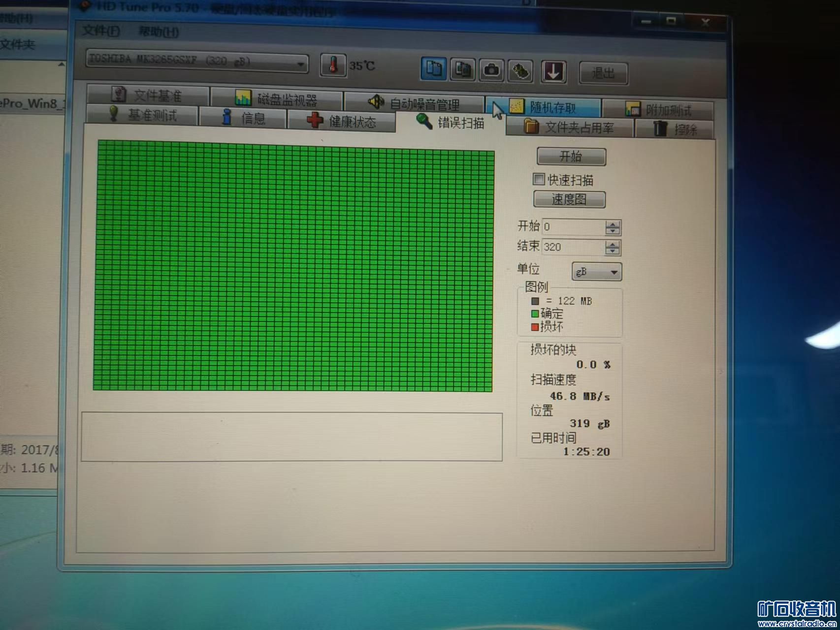Switch to the 自动噪音管理 tab
Viewport: 840px width, 630px height.
click(x=414, y=103)
